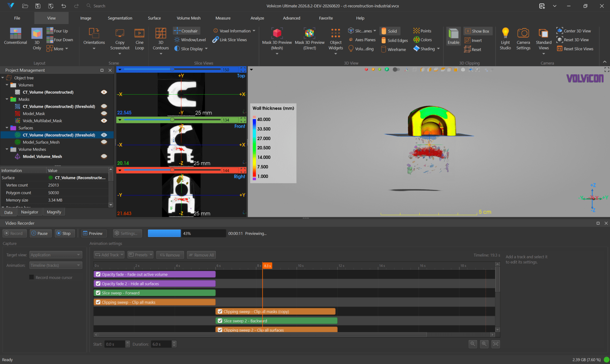Enable 3D clipping
This screenshot has height=364, width=610.
(x=453, y=36)
